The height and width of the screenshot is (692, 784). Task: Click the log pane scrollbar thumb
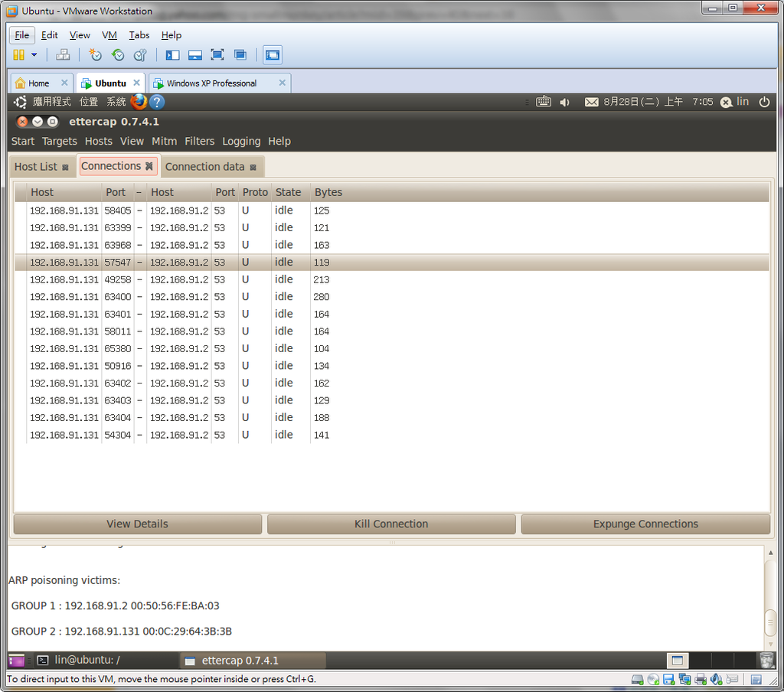click(x=770, y=622)
